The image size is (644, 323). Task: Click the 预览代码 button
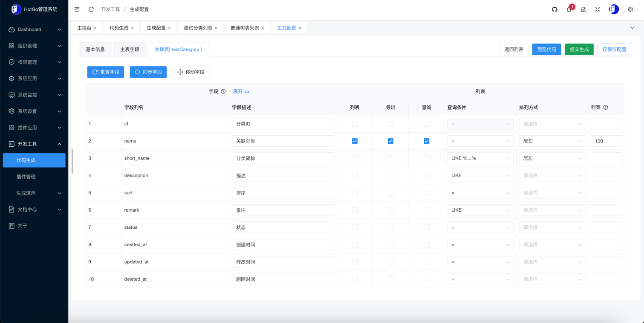coord(546,49)
